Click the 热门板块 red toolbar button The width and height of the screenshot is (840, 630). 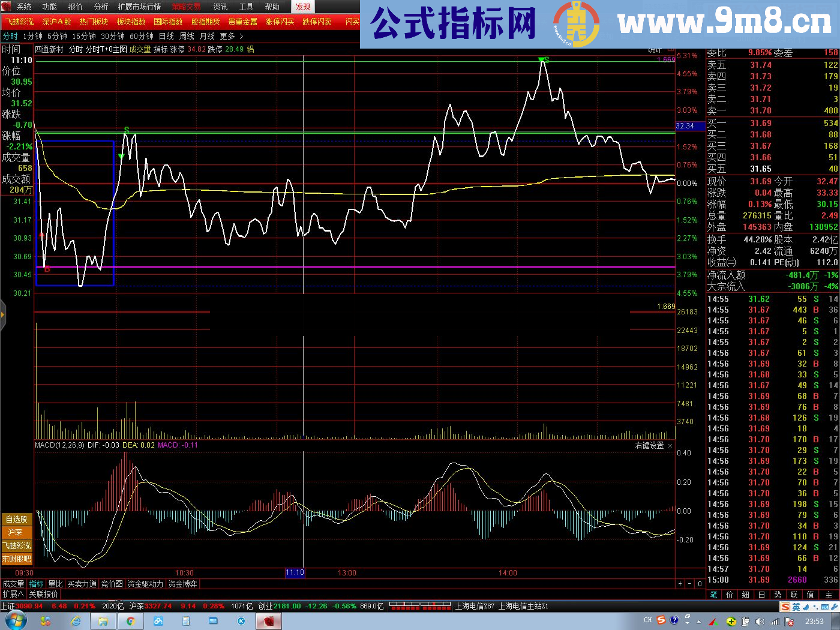tap(94, 22)
